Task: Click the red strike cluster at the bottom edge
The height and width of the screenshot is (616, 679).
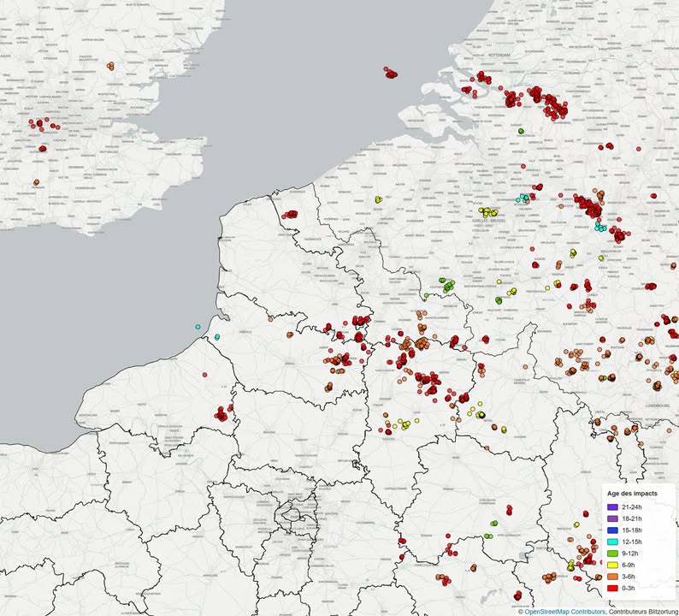Action: tap(517, 596)
